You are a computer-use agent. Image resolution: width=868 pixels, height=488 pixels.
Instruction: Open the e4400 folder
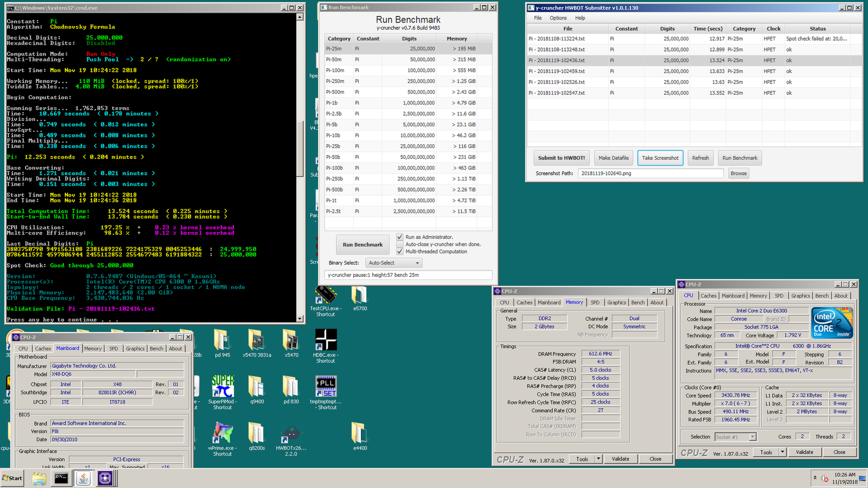coord(359,433)
